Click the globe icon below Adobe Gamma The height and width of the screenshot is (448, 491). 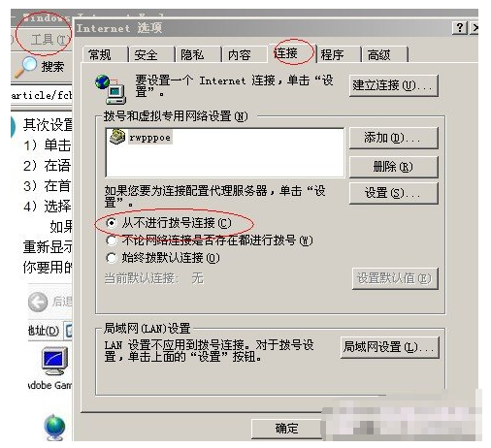tap(54, 428)
